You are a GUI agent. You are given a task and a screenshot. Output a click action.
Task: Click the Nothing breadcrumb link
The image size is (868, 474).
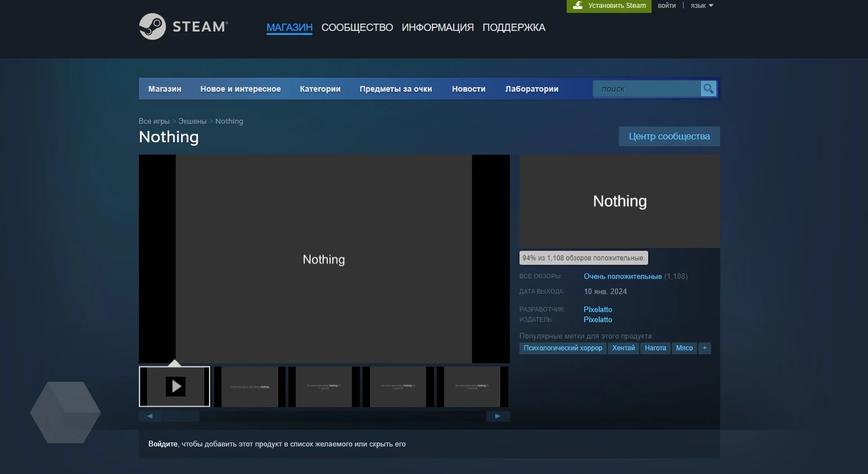point(229,121)
